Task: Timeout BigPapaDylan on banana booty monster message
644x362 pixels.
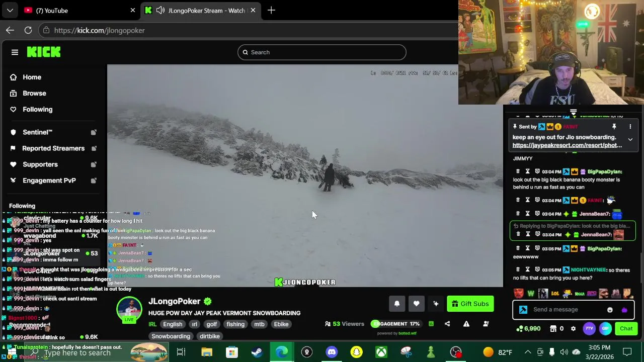Action: (527, 171)
